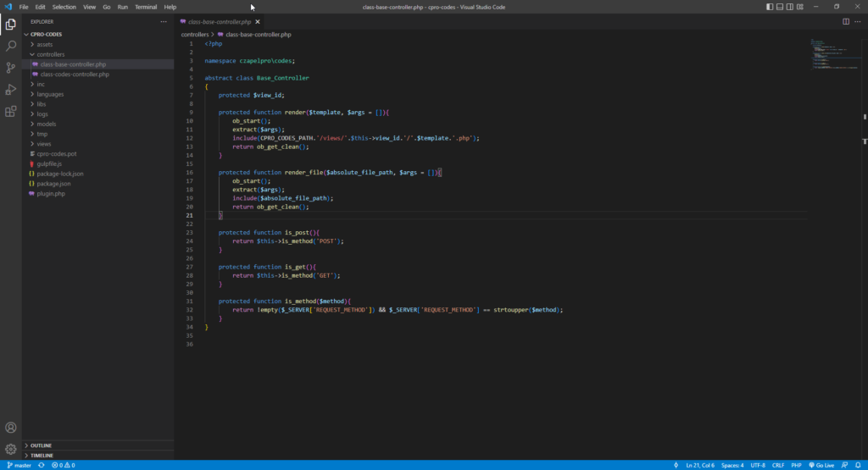The width and height of the screenshot is (868, 470).
Task: Expand the assets folder
Action: (98, 44)
